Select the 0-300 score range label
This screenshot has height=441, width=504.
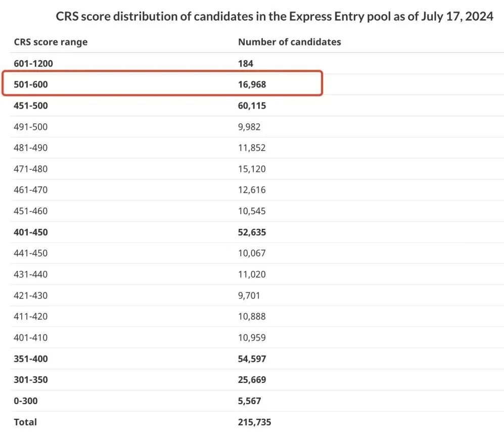(x=25, y=401)
